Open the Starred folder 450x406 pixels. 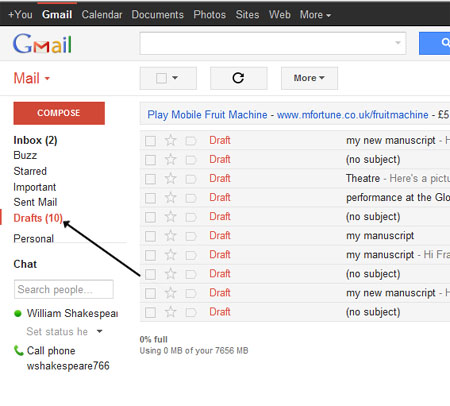30,171
